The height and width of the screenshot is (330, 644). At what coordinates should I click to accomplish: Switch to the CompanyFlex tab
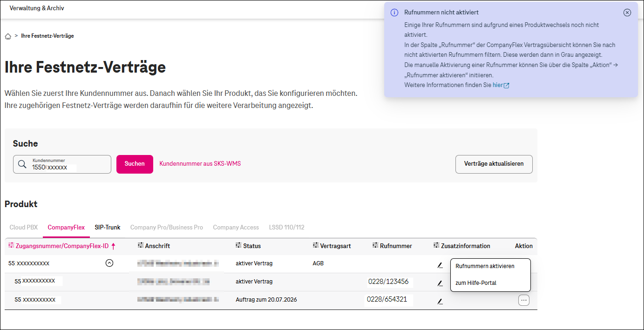[x=66, y=228]
